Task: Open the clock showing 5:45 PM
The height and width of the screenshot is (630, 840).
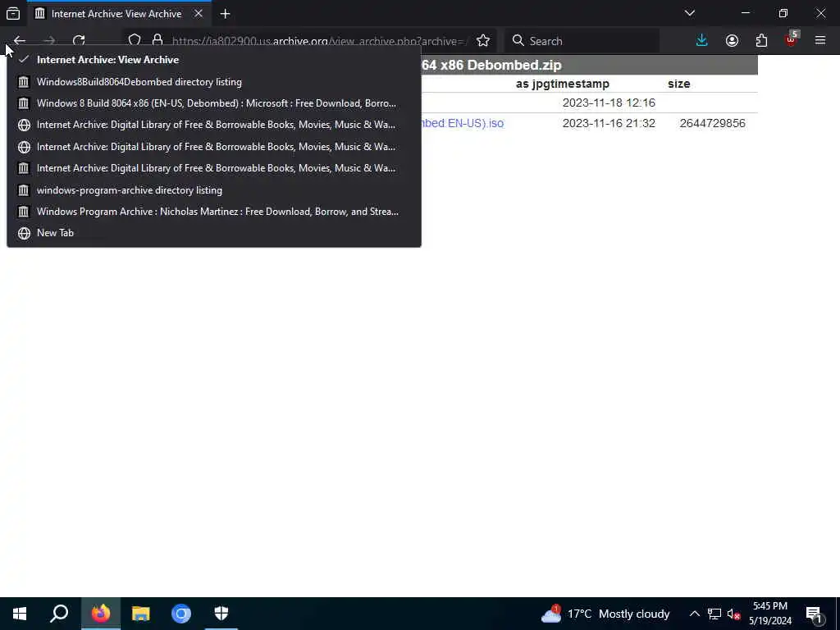Action: point(769,614)
